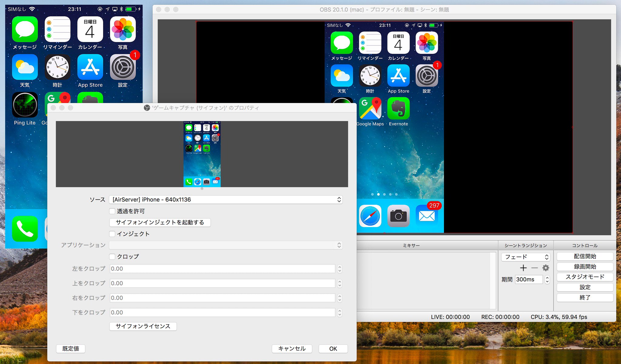
Task: Click the 右をクロップ input field
Action: point(222,298)
